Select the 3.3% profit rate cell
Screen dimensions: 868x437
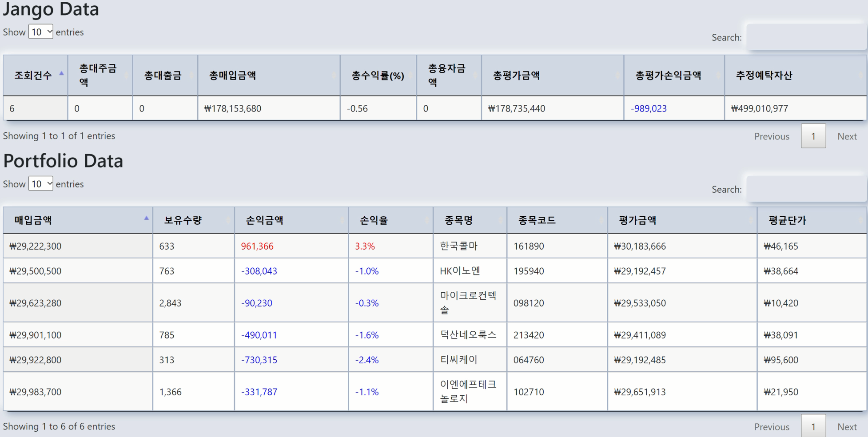[x=390, y=246]
